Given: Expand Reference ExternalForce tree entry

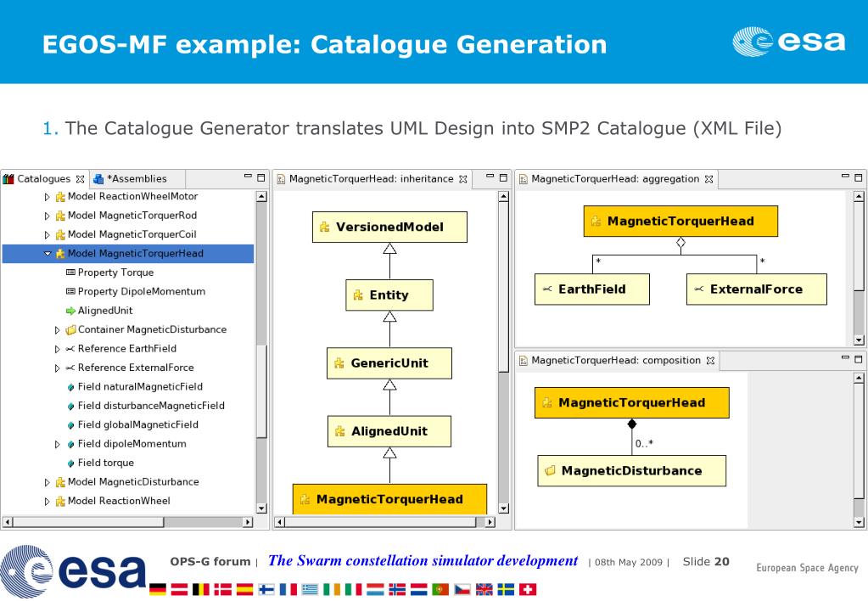Looking at the screenshot, I should click(57, 368).
